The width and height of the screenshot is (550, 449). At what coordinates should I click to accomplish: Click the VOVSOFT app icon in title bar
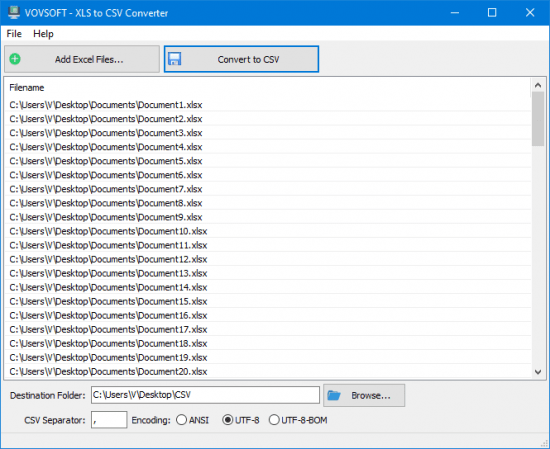[14, 12]
